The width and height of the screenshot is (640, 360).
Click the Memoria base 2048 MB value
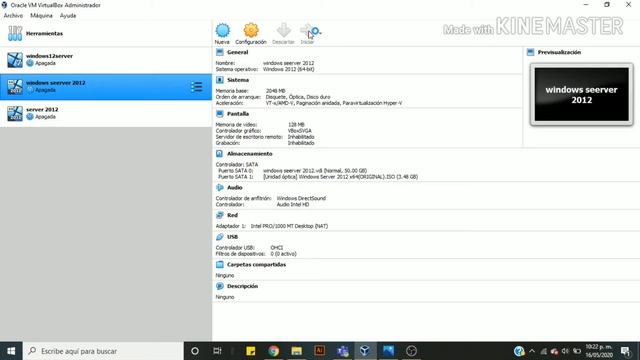[x=276, y=91]
